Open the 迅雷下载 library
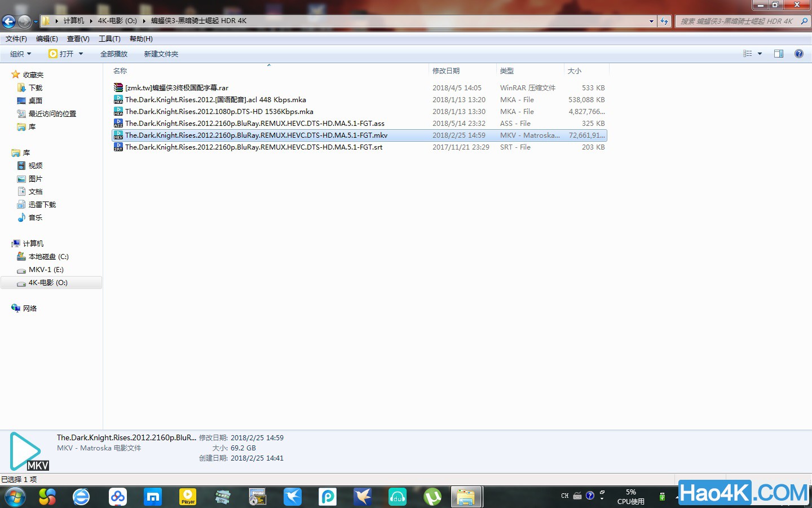Viewport: 812px width, 508px height. (x=42, y=204)
